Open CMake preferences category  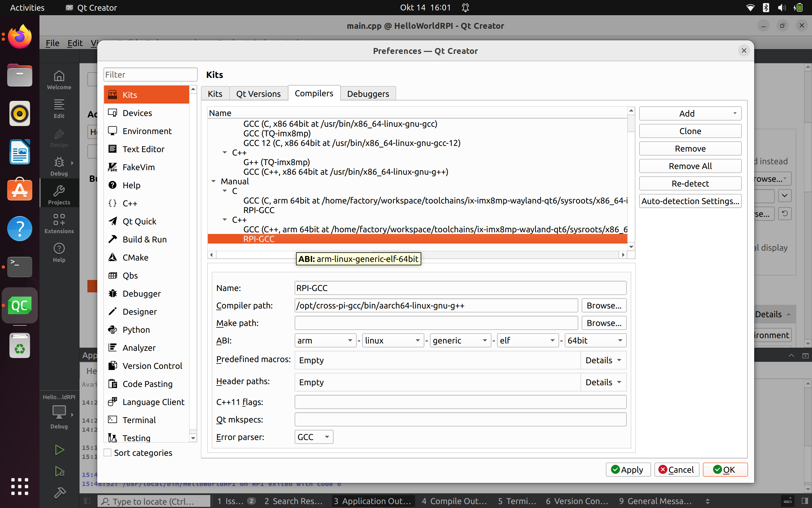coord(146,257)
